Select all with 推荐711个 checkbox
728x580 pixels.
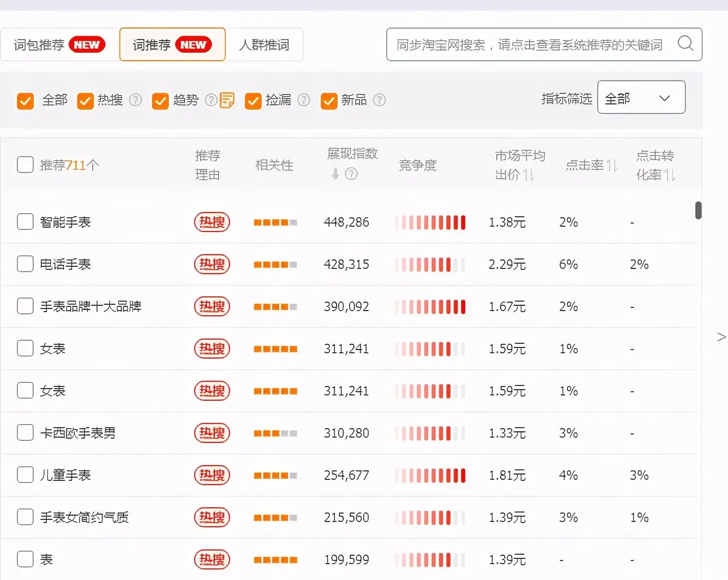[x=25, y=165]
